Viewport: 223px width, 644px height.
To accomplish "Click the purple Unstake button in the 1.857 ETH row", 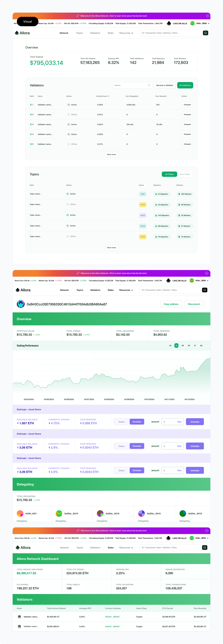I will [195, 422].
